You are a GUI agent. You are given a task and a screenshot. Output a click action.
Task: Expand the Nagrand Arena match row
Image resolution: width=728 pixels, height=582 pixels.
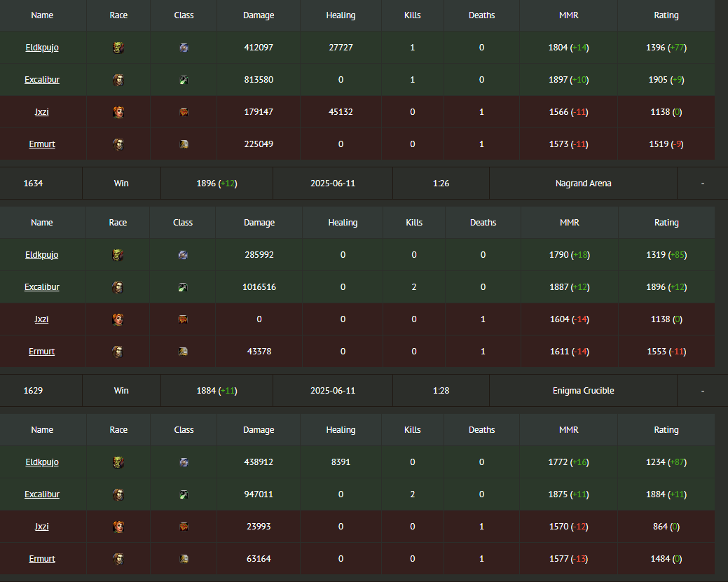pos(364,183)
